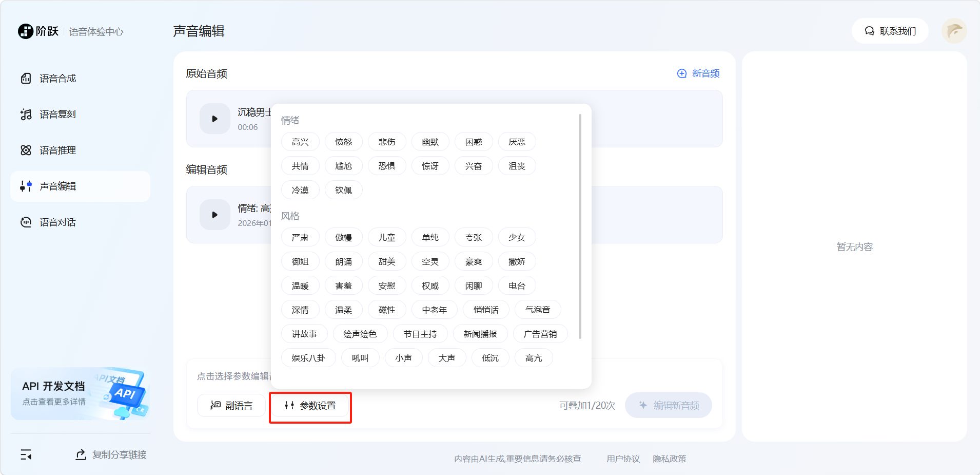Play the edited audio clip

(214, 215)
